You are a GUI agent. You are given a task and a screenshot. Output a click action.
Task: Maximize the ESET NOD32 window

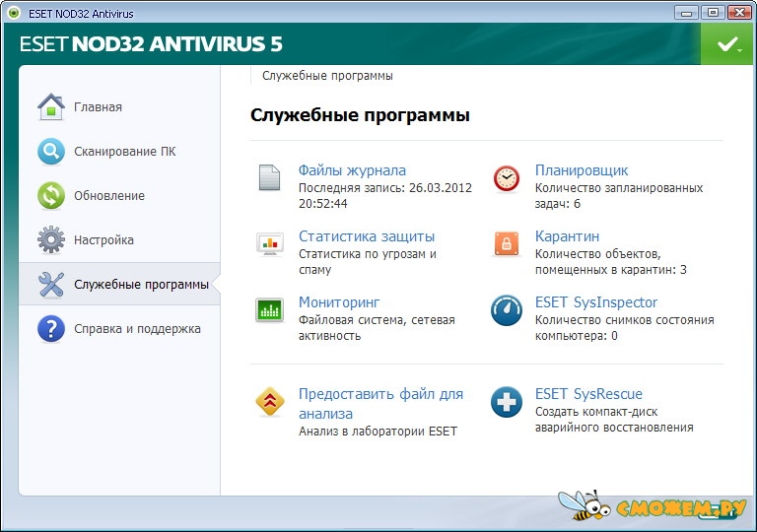tap(713, 13)
